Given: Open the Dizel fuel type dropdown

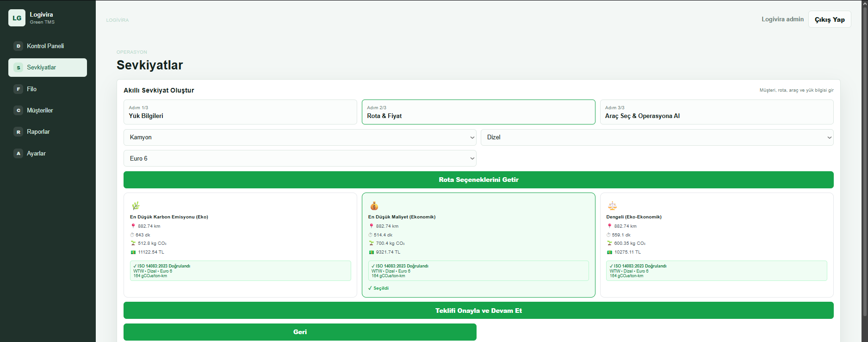Looking at the screenshot, I should pyautogui.click(x=657, y=137).
